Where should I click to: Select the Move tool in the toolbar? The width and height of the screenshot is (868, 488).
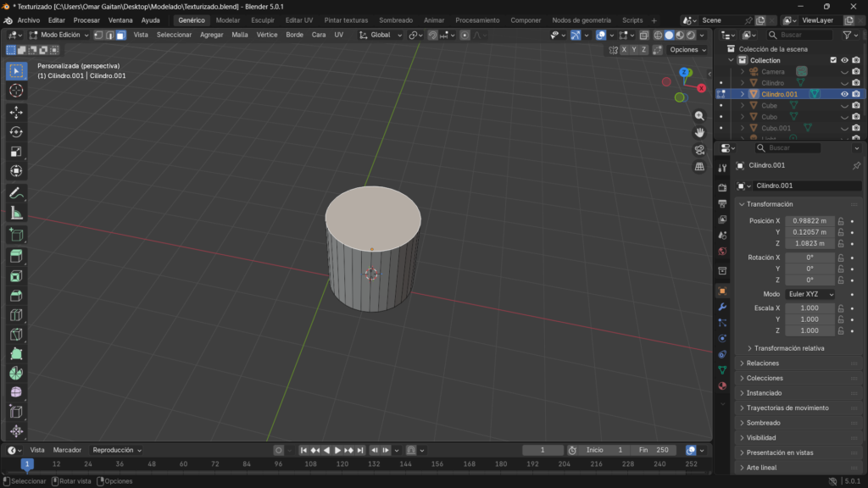(x=16, y=112)
